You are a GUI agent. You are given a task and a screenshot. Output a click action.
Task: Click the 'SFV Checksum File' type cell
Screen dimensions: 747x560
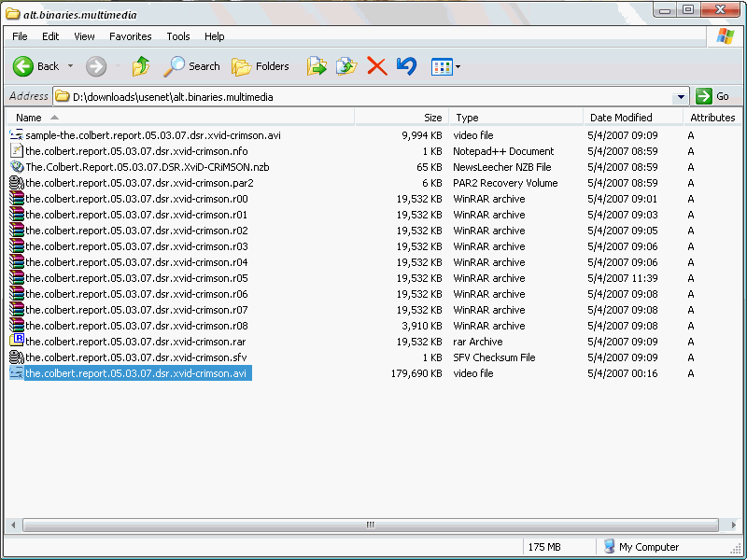pyautogui.click(x=494, y=357)
